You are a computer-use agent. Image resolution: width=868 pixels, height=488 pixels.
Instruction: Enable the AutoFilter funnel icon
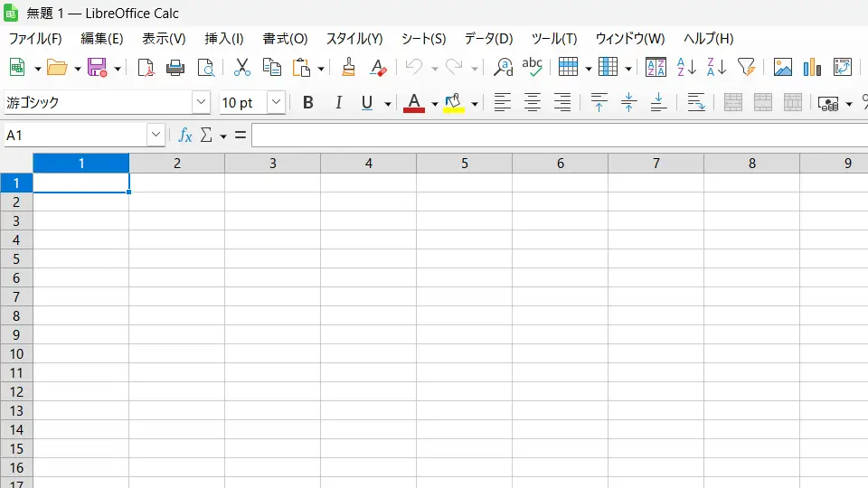click(746, 68)
